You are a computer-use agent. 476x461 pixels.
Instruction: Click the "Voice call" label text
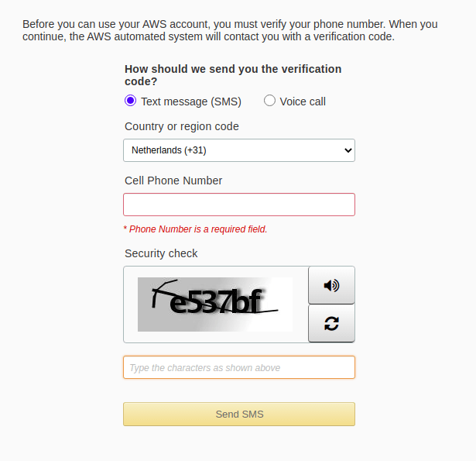point(303,101)
